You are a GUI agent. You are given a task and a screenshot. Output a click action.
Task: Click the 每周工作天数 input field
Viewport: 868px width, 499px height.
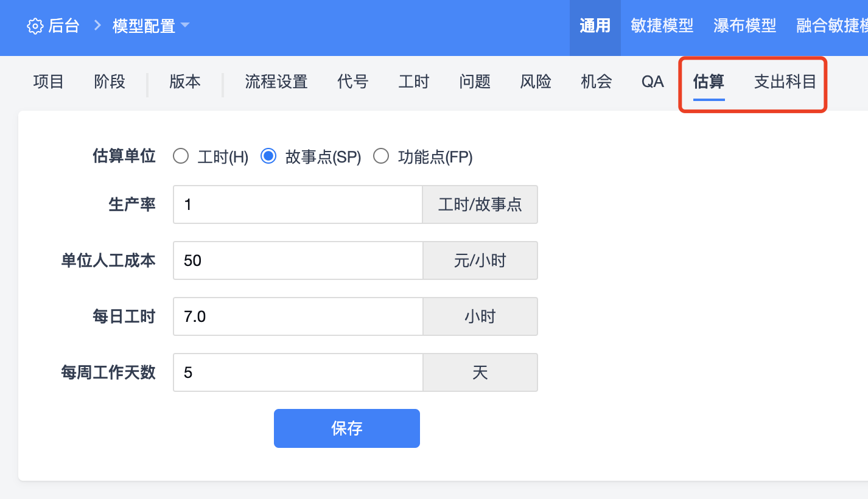(298, 372)
